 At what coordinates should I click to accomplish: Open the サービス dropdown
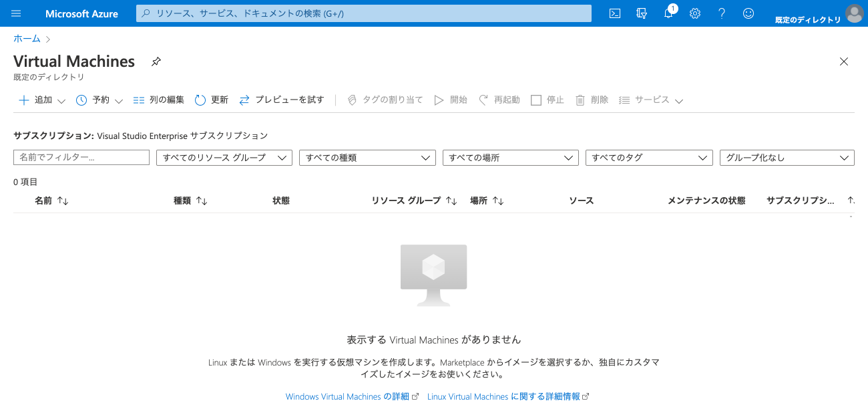[651, 100]
